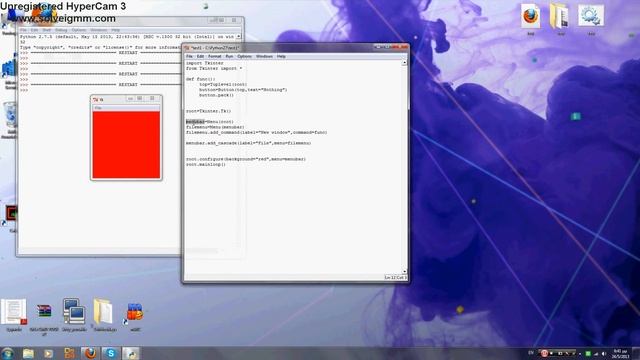This screenshot has width=640, height=360.
Task: Open the File menu in the editor window
Action: tap(189, 56)
